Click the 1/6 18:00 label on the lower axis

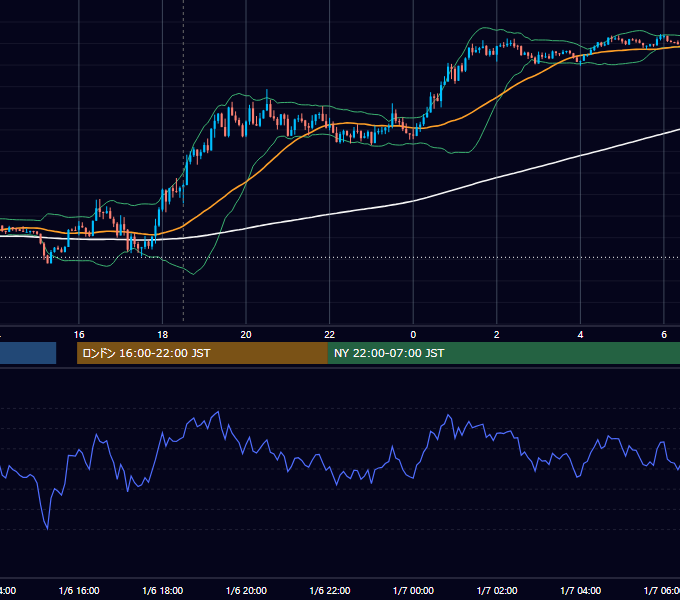163,590
